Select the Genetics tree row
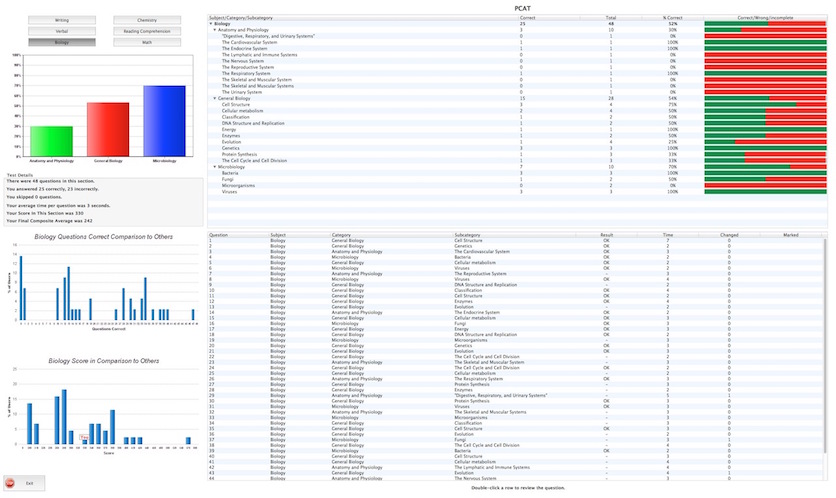836x498 pixels. 517,148
